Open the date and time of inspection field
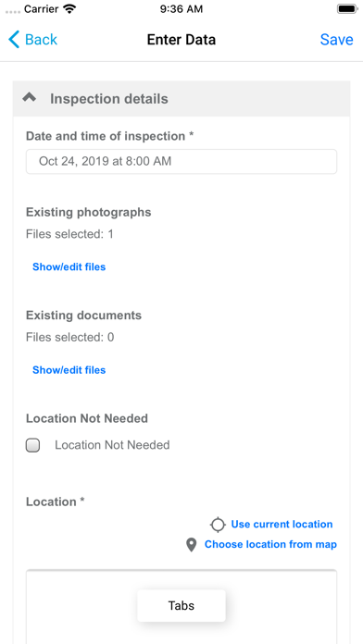Screen dimensions: 363x644 click(x=181, y=161)
